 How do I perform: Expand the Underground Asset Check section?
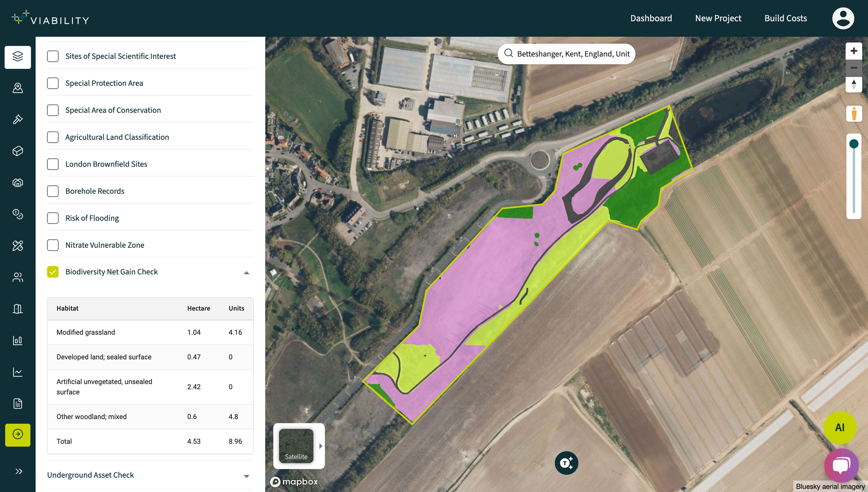[x=247, y=476]
